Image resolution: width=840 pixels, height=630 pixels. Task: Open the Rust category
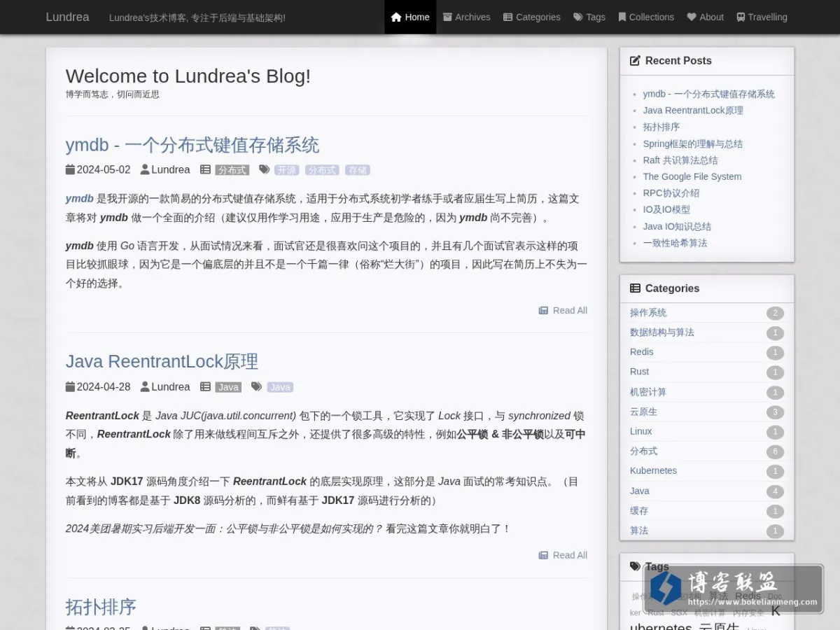point(640,372)
